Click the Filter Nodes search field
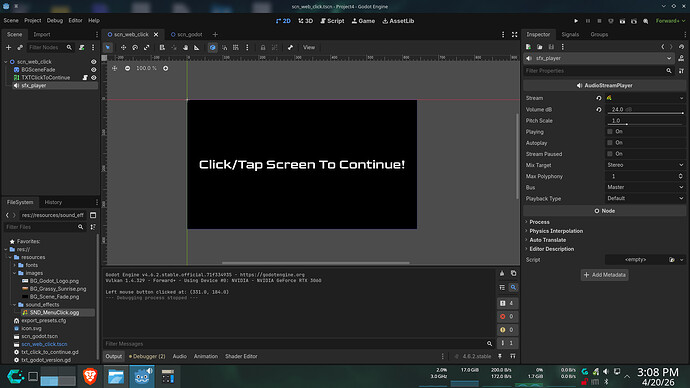This screenshot has height=388, width=690. (x=50, y=48)
